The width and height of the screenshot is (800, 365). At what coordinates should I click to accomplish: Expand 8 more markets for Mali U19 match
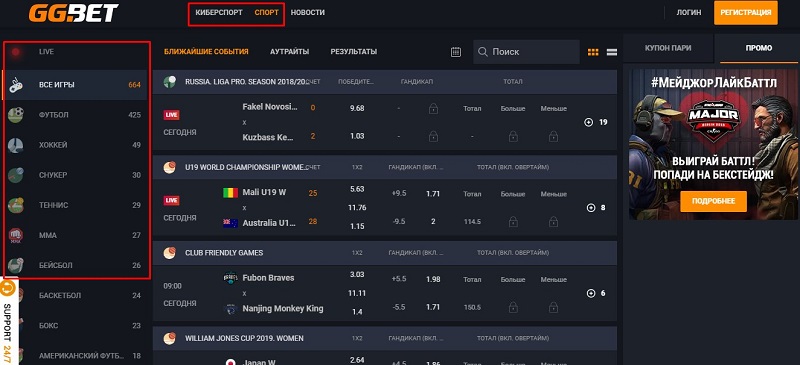(x=595, y=208)
